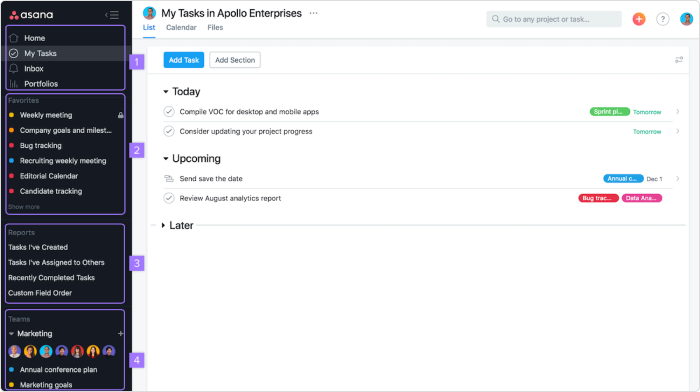Collapse the sidebar with the hamburger icon
The height and width of the screenshot is (392, 700).
(112, 15)
